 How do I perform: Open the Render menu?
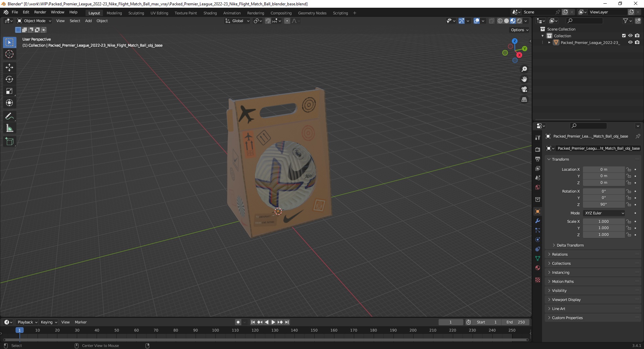[x=40, y=12]
